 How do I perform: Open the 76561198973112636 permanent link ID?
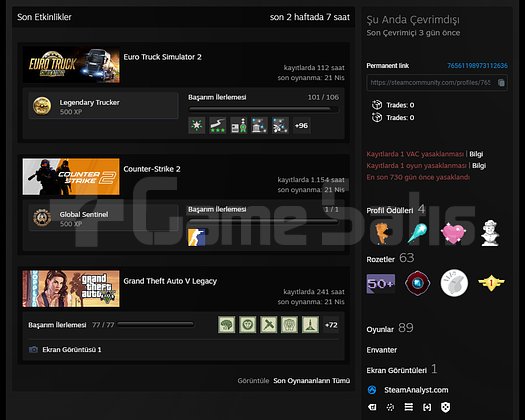(x=477, y=66)
